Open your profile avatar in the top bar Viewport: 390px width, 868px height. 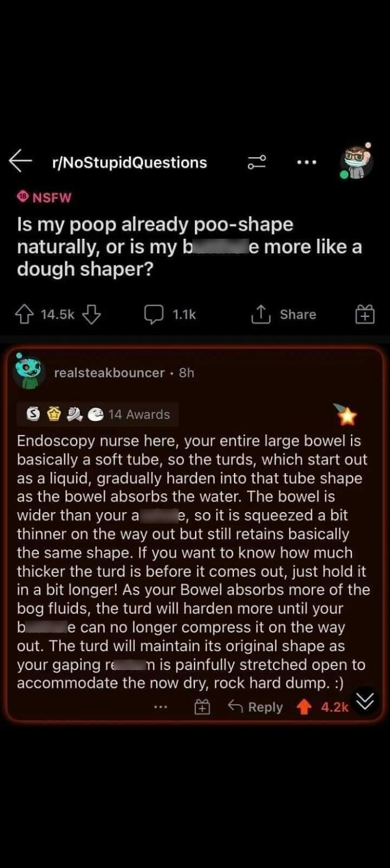(x=357, y=162)
